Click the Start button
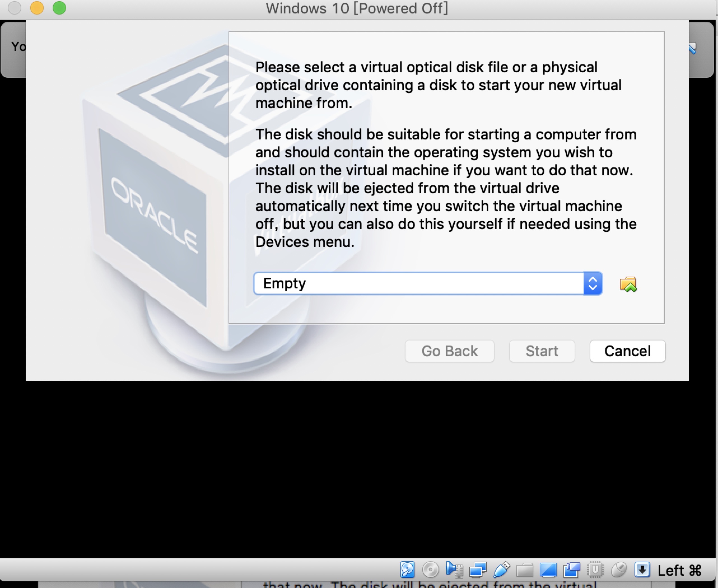Image resolution: width=718 pixels, height=588 pixels. point(542,351)
